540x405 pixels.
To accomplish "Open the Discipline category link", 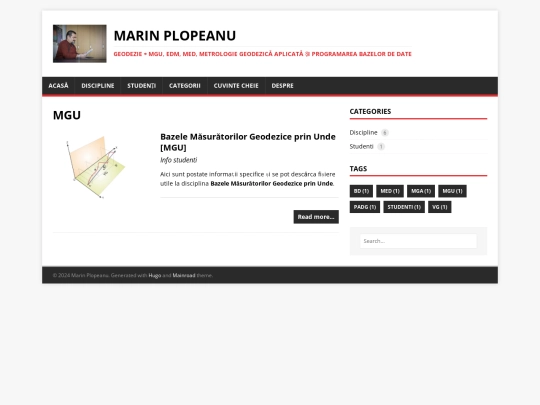I will 363,133.
